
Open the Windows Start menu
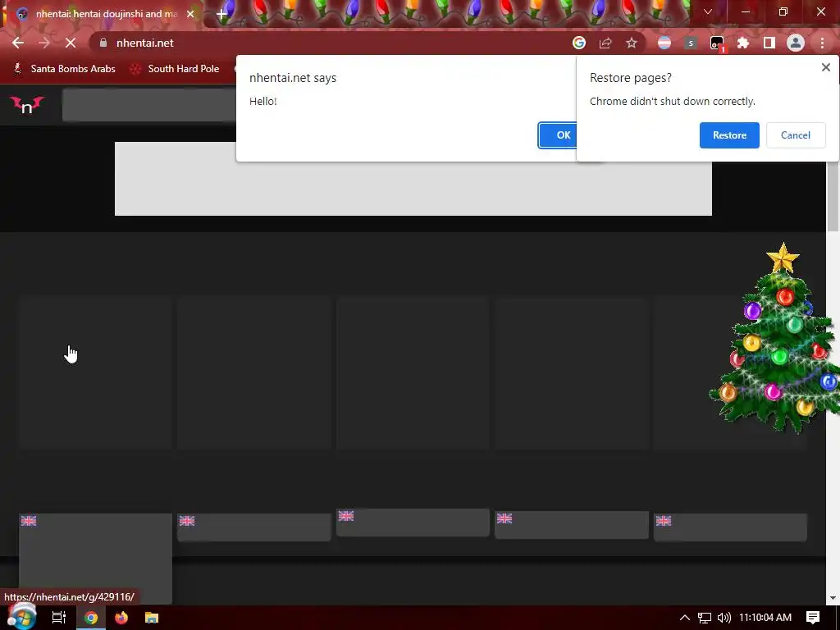click(21, 617)
